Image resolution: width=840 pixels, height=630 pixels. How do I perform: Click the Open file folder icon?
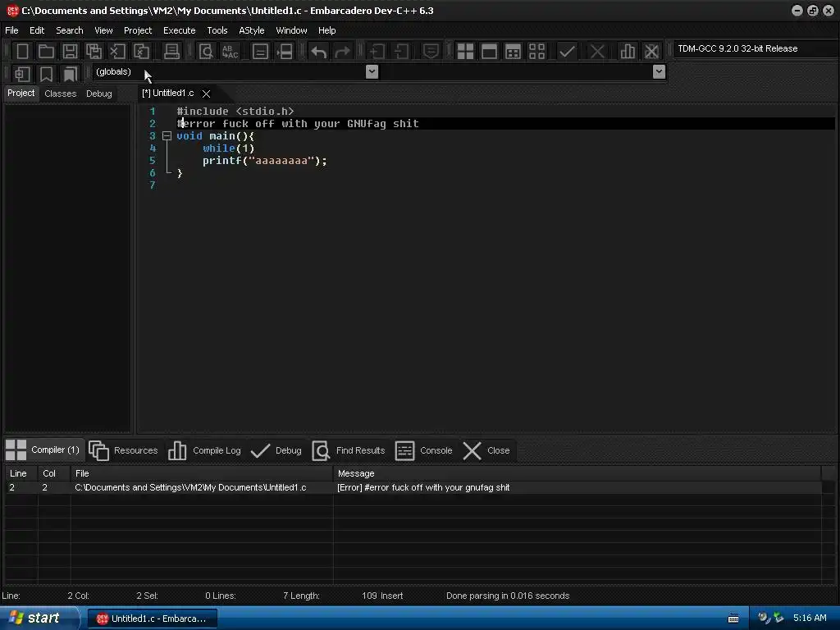pyautogui.click(x=46, y=52)
